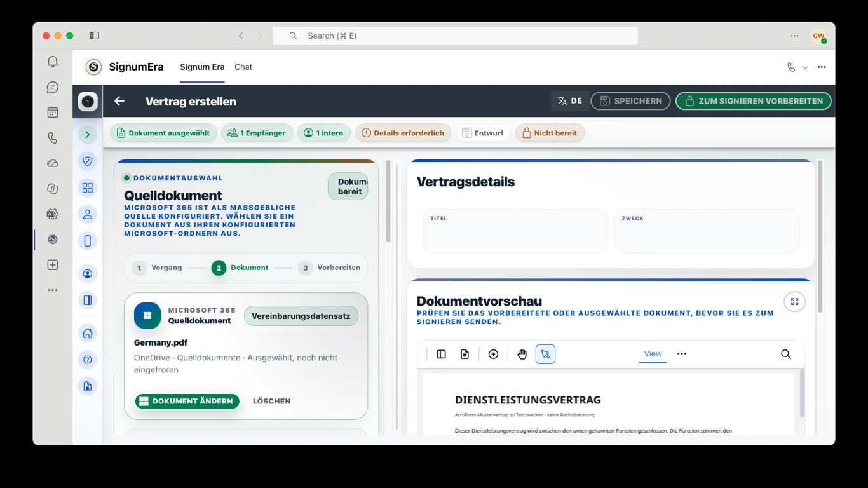Open the mobile device icon in SignumEra sidebar

88,241
